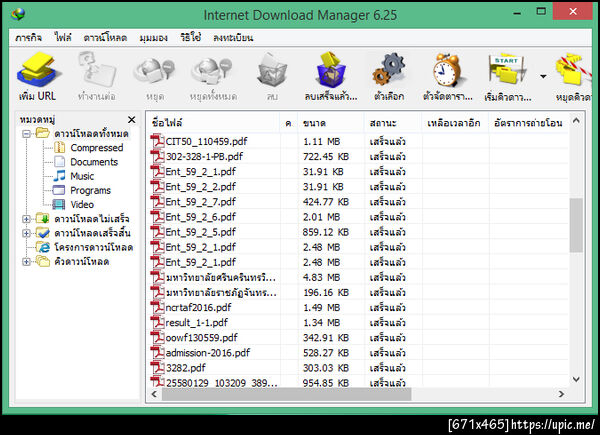Select the Compressed category
Image resolution: width=600 pixels, height=435 pixels.
(97, 148)
